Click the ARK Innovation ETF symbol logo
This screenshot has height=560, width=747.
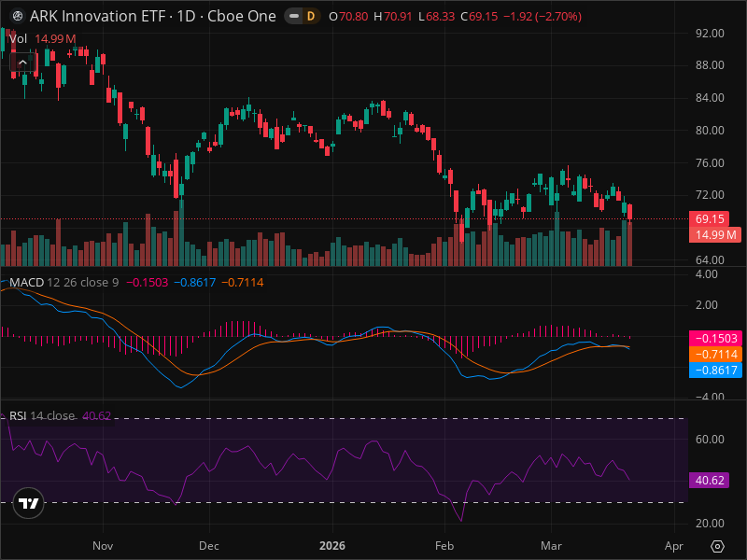18,16
